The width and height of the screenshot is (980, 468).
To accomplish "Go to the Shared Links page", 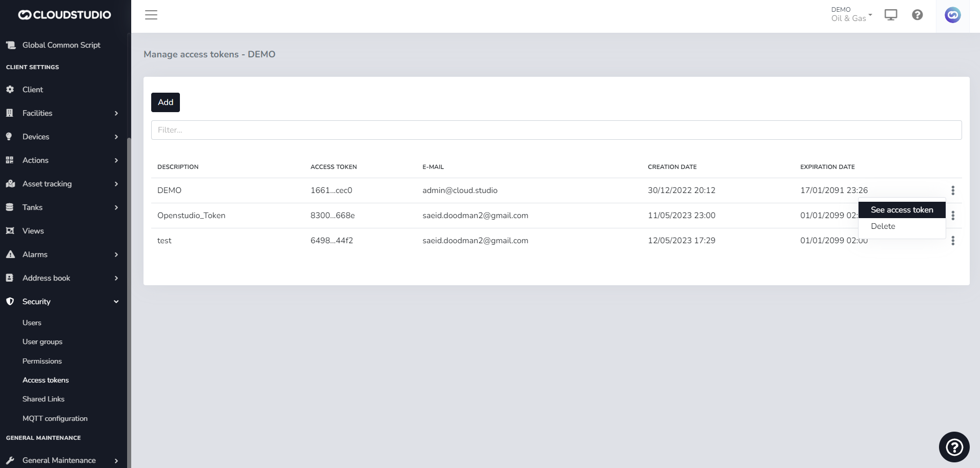I will tap(44, 399).
